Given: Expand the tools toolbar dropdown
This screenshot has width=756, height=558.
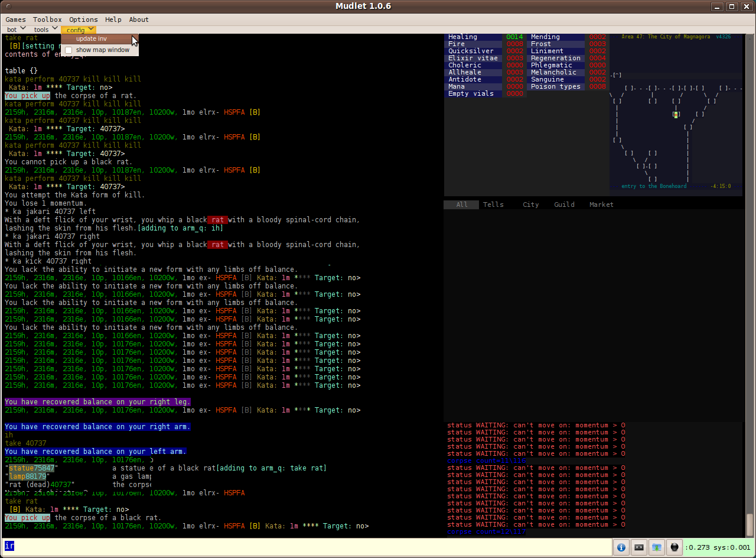Looking at the screenshot, I should pos(45,29).
